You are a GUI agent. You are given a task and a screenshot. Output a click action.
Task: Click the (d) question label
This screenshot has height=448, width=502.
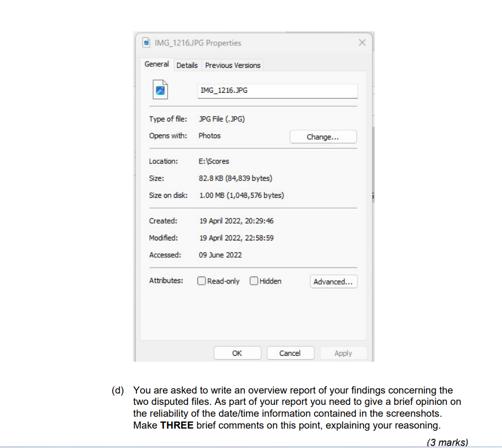(x=118, y=390)
